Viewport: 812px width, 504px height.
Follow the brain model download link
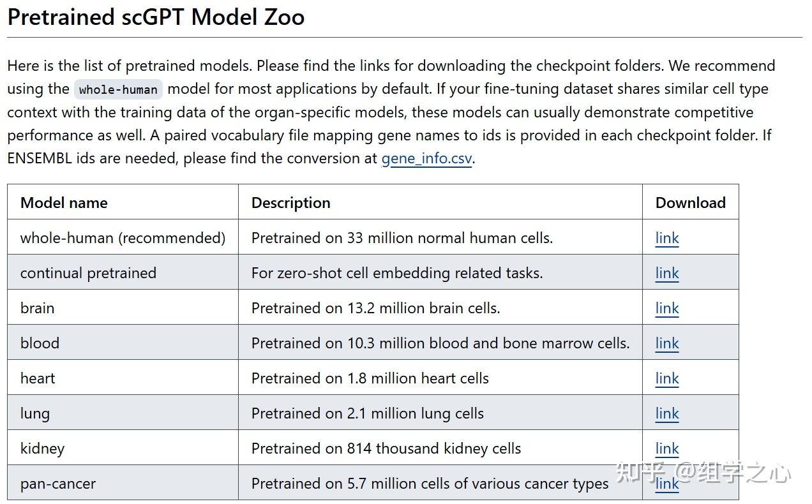pos(666,308)
